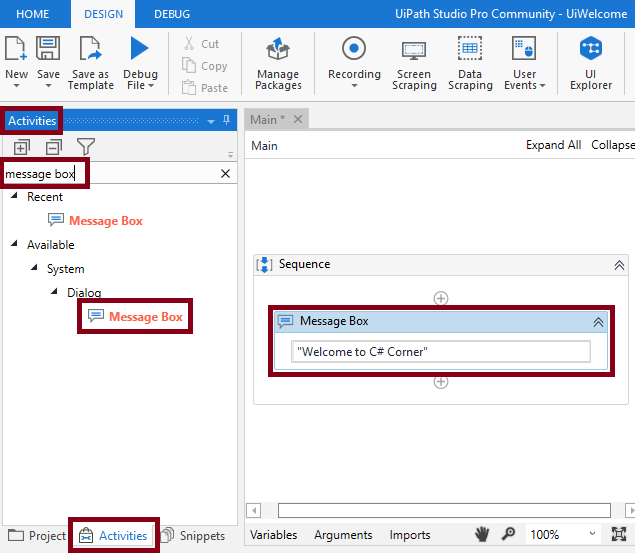Open the New dropdown arrow
The image size is (635, 553).
(16, 86)
